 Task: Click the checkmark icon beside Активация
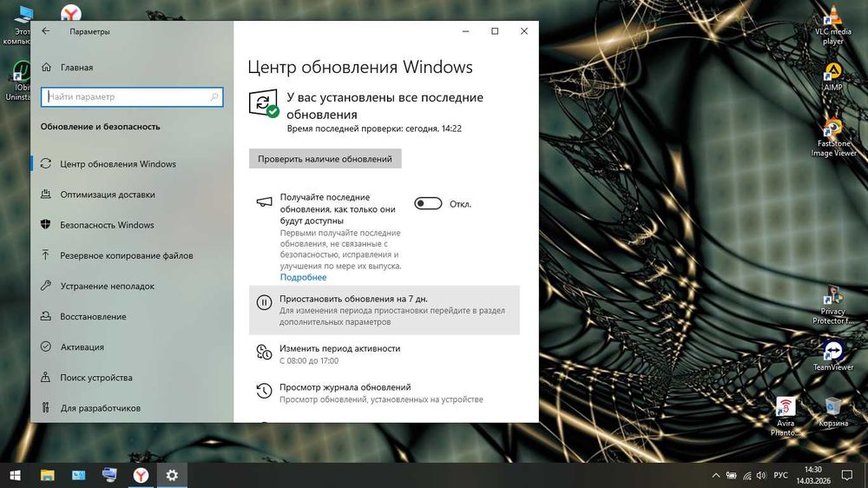(45, 346)
